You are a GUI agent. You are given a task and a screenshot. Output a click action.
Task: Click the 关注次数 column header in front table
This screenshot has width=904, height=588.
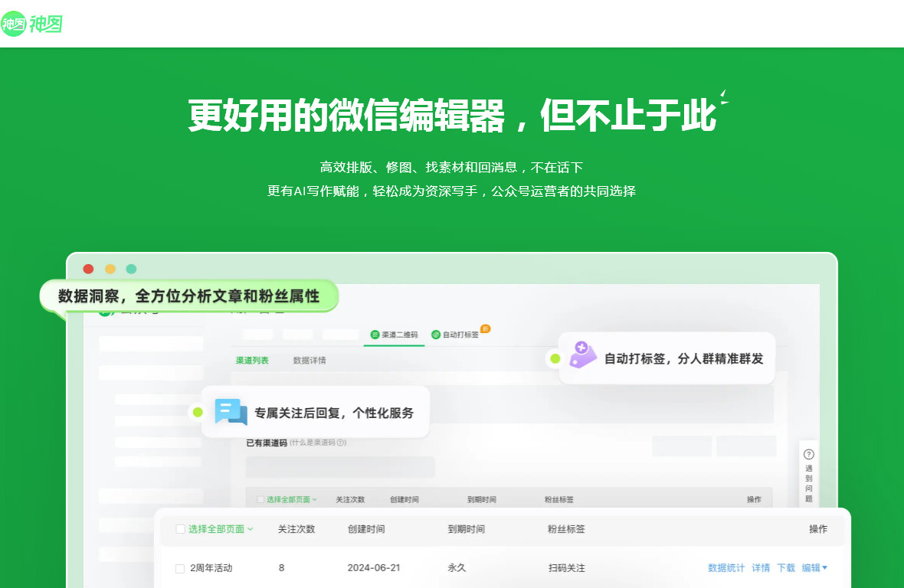point(296,529)
